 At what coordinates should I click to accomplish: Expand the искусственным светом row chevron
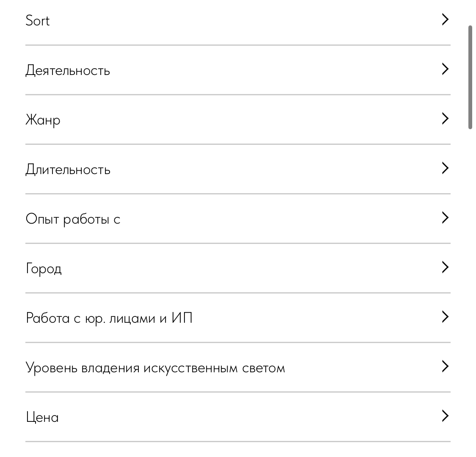[x=445, y=366]
